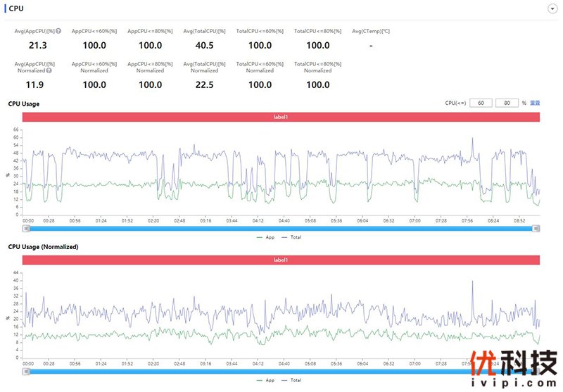This screenshot has width=563, height=392.
Task: Click the blue range bar under CPU Usage chart
Action: pyautogui.click(x=281, y=228)
